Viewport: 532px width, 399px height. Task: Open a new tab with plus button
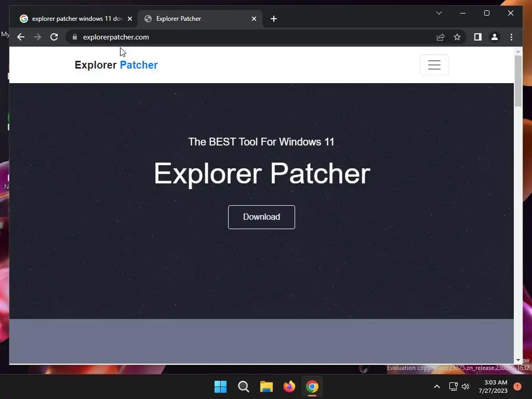point(274,19)
